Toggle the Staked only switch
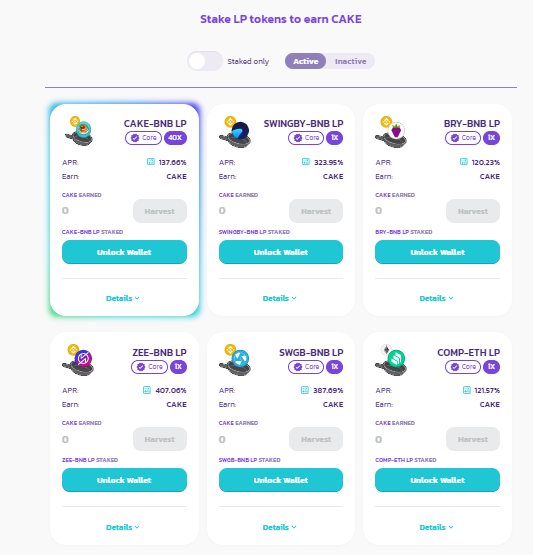 (x=205, y=61)
